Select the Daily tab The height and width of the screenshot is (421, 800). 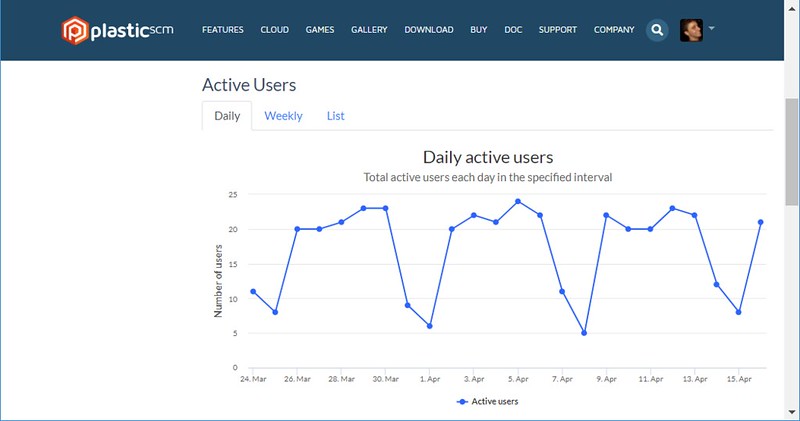coord(227,116)
